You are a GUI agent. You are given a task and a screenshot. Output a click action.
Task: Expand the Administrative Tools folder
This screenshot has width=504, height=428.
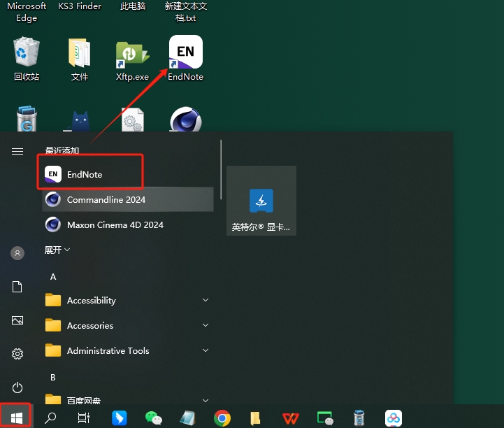tap(128, 350)
